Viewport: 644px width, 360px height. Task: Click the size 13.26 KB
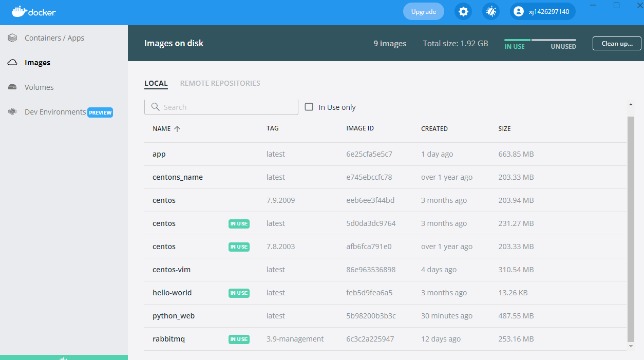pos(513,293)
